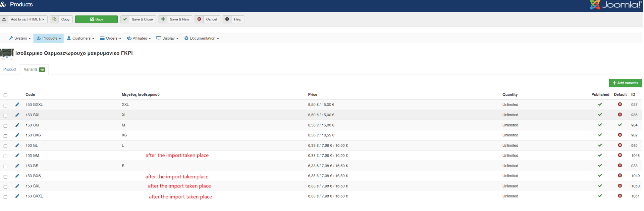644x211 pixels.
Task: Switch to the Product tab
Action: (10, 70)
